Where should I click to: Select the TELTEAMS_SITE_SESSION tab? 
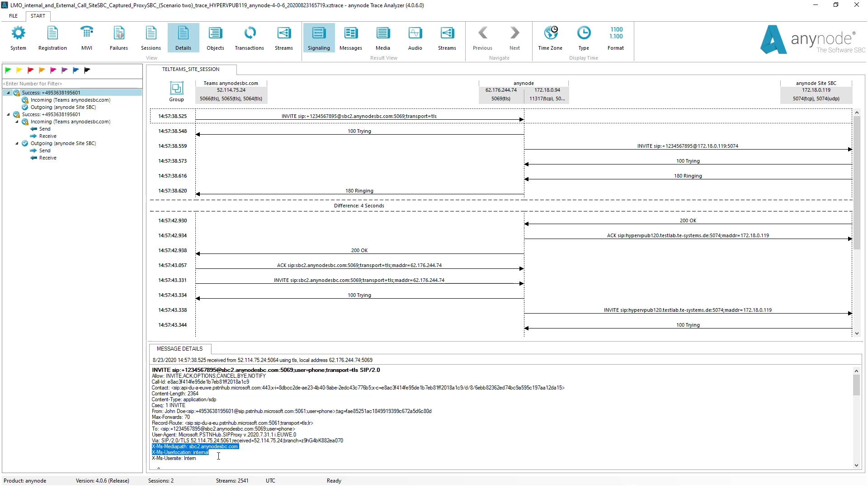(x=191, y=69)
